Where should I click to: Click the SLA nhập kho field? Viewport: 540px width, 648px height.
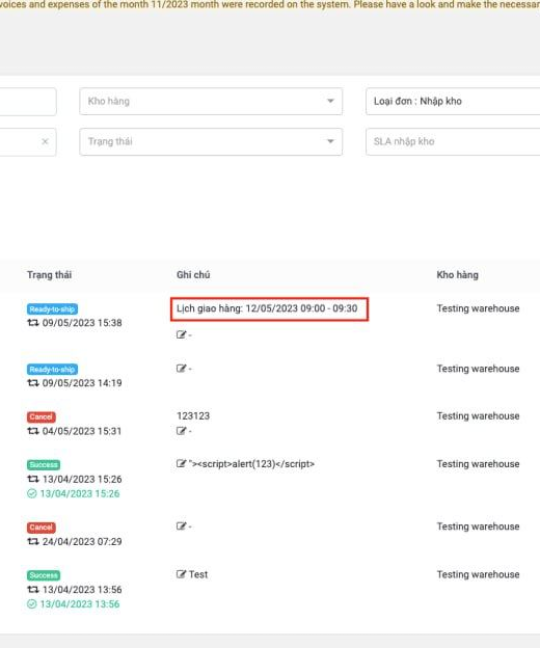453,142
